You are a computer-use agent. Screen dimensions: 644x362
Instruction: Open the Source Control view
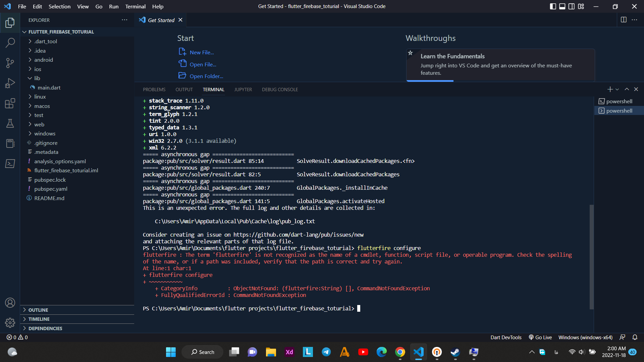click(10, 63)
